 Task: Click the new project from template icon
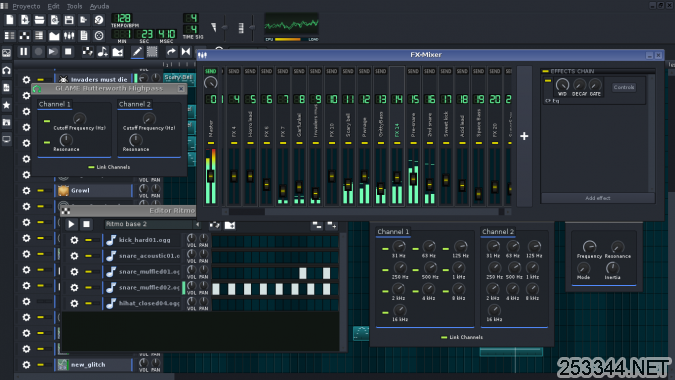click(25, 20)
